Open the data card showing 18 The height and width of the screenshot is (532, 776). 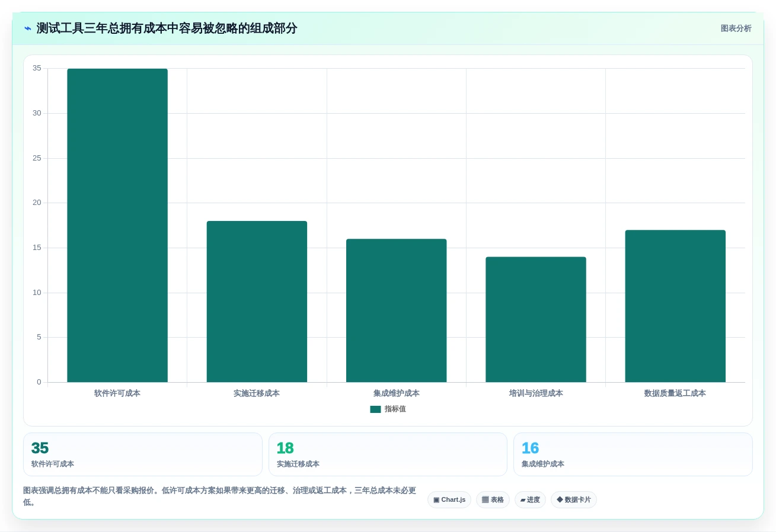[x=388, y=454]
